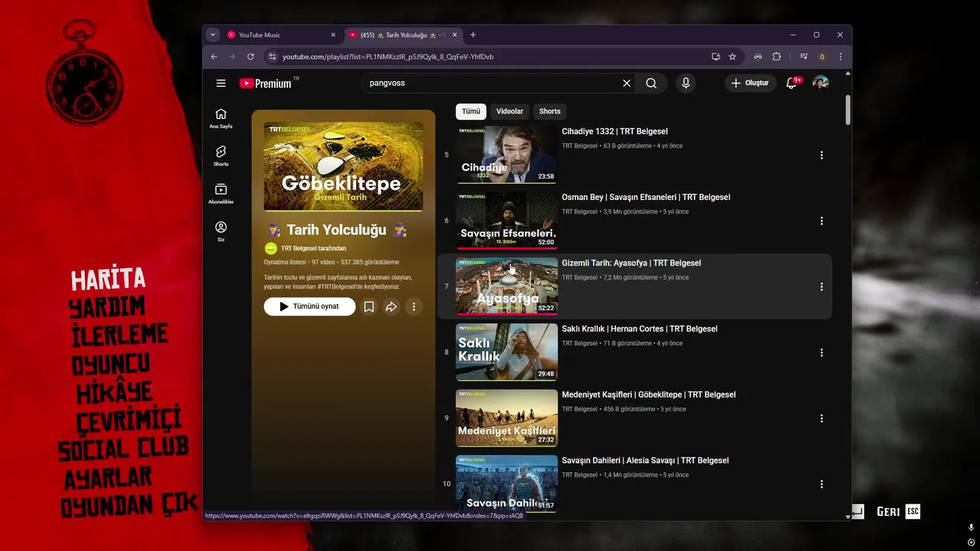Open the notifications bell
This screenshot has width=980, height=551.
tap(792, 83)
